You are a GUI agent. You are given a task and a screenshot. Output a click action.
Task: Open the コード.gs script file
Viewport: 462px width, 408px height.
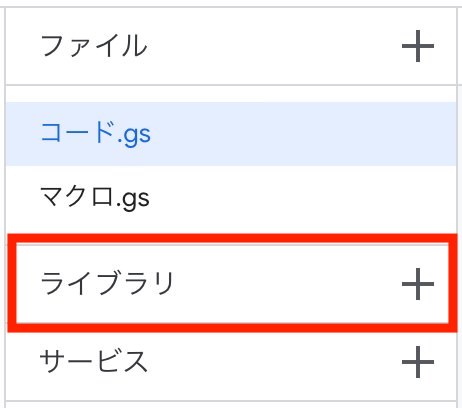(x=231, y=134)
